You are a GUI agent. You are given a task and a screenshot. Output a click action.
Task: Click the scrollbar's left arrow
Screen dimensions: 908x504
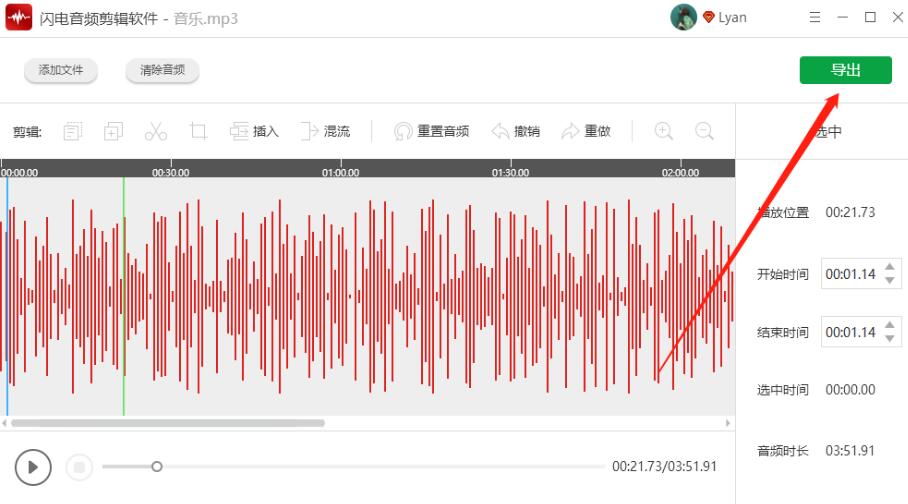coord(5,423)
